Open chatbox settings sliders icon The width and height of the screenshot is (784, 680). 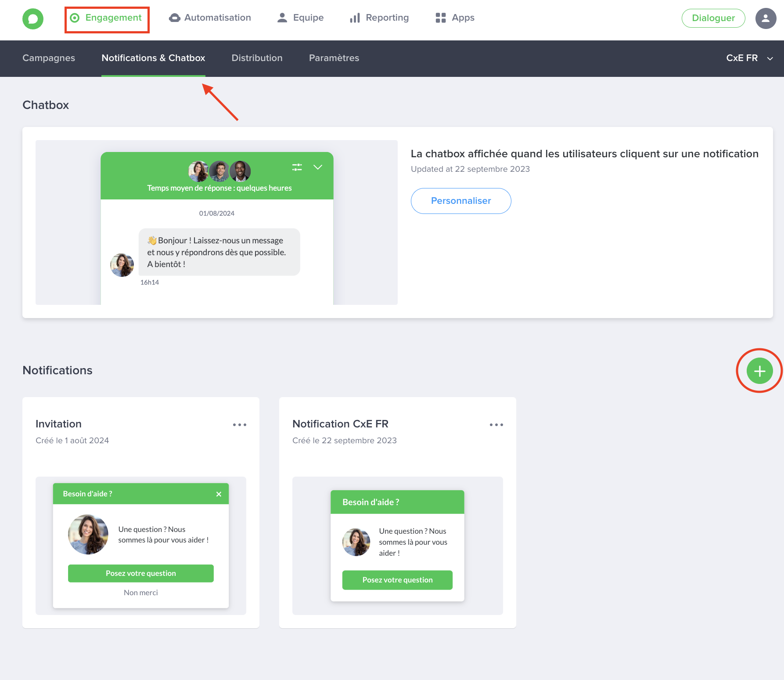(x=297, y=167)
